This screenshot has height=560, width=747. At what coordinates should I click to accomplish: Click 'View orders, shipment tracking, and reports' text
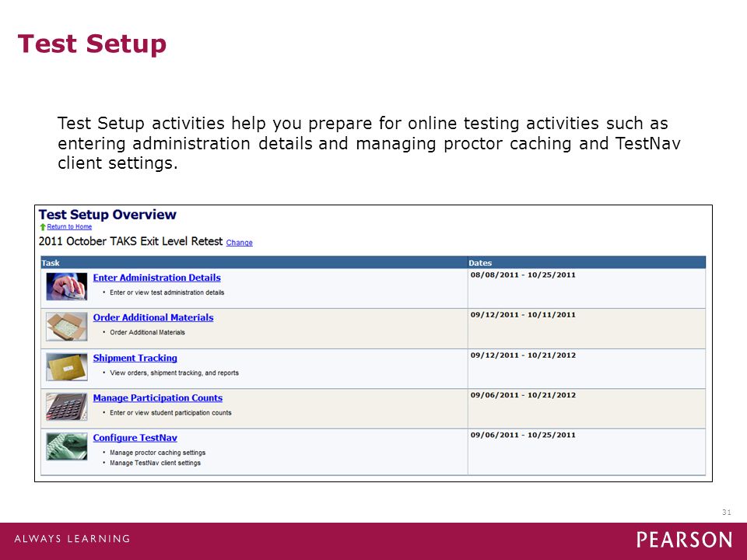[174, 373]
